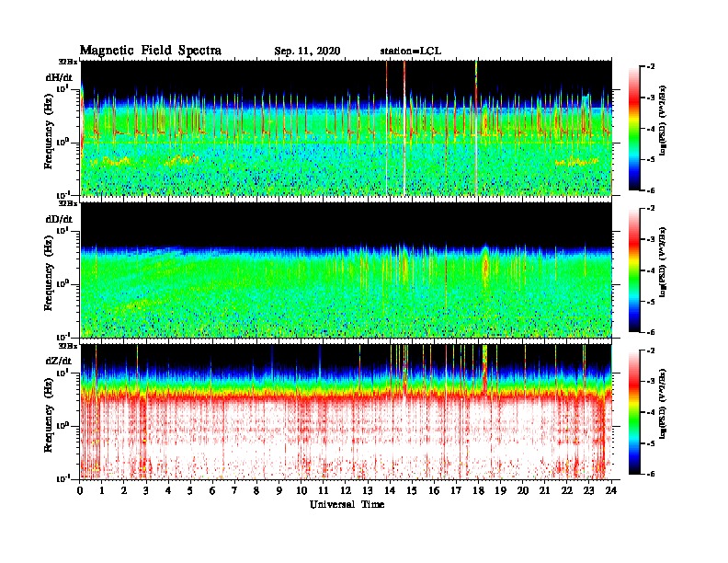Click hour tick label "9" on time axis
728x563 pixels.
pos(279,490)
